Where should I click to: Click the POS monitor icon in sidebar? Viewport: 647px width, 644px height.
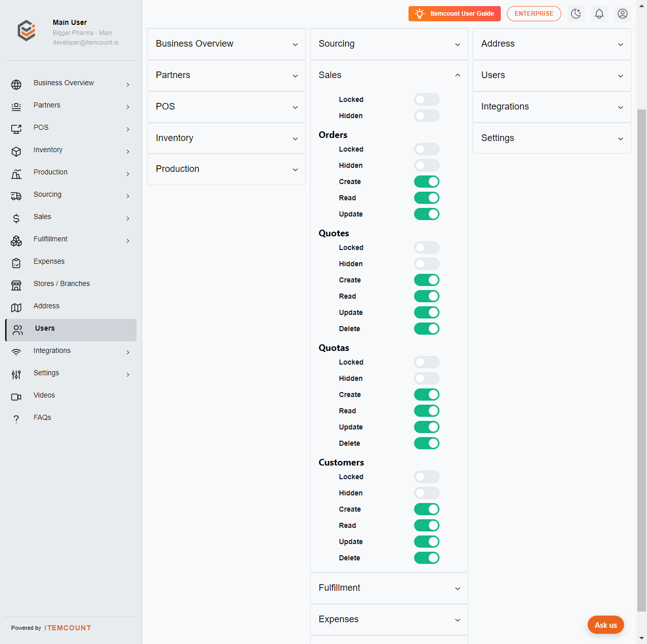point(16,129)
